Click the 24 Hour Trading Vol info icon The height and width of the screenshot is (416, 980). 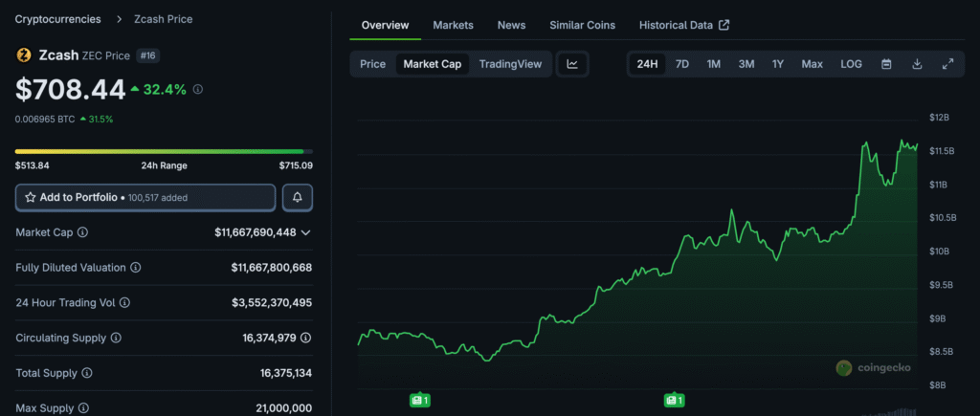[x=124, y=302]
